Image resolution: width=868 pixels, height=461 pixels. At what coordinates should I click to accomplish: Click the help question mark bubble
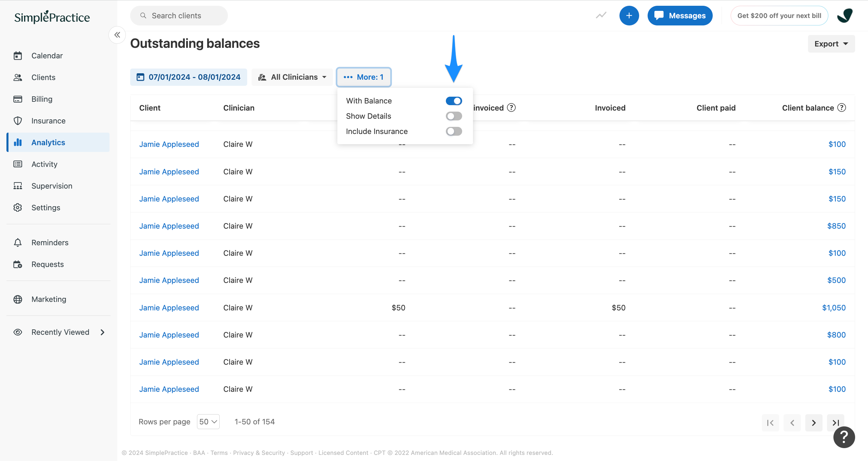pyautogui.click(x=844, y=437)
